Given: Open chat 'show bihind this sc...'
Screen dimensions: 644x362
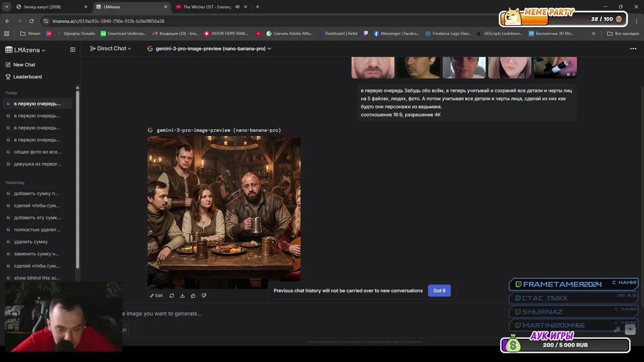Looking at the screenshot, I should tap(37, 278).
